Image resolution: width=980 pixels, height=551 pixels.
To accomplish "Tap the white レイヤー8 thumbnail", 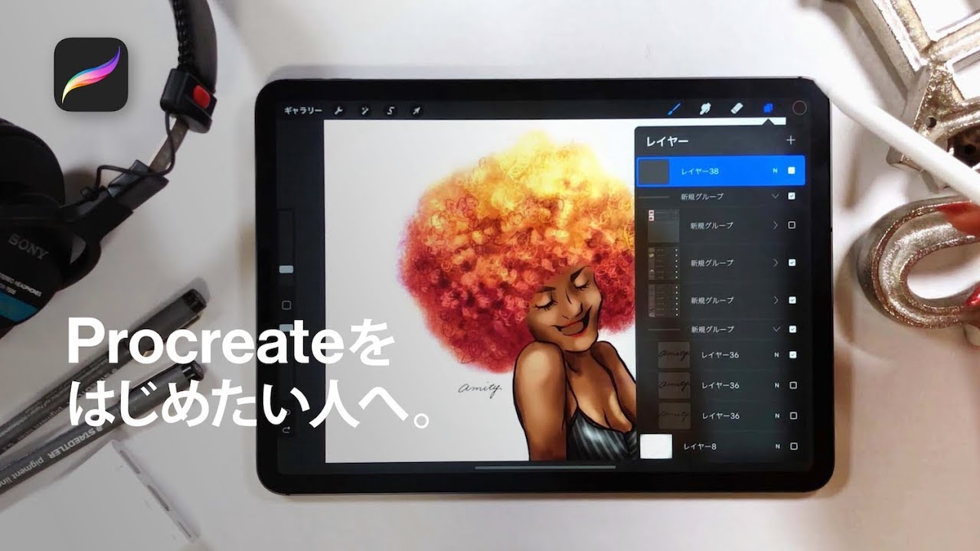I will pyautogui.click(x=656, y=446).
